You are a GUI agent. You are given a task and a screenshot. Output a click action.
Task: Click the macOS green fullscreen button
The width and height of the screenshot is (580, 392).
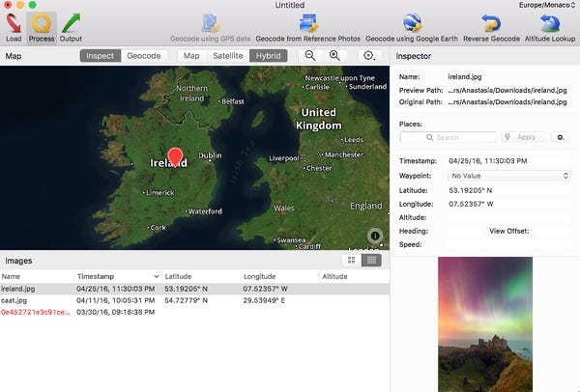pos(33,5)
